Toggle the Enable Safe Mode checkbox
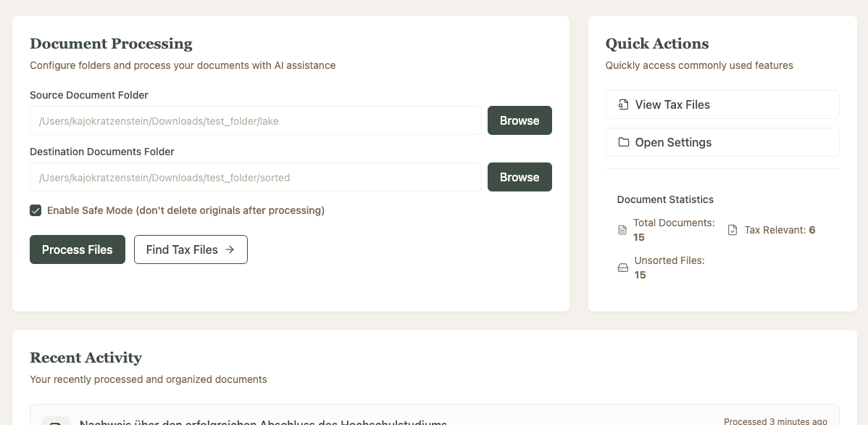This screenshot has width=868, height=425. pyautogui.click(x=36, y=210)
